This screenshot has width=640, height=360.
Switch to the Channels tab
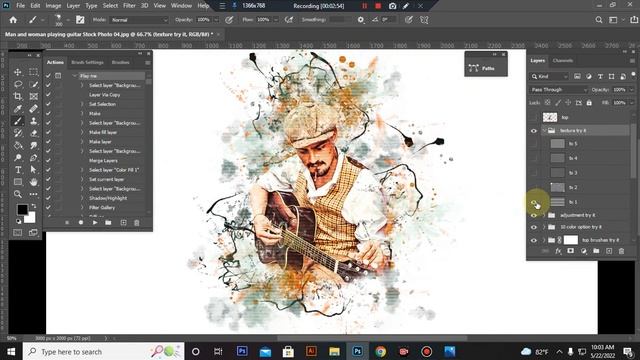tap(562, 60)
